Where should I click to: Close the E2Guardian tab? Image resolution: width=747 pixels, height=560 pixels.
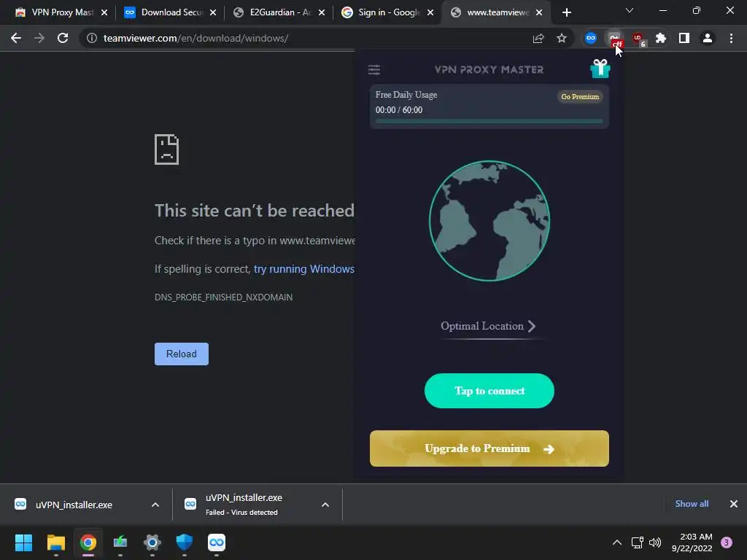(x=322, y=12)
